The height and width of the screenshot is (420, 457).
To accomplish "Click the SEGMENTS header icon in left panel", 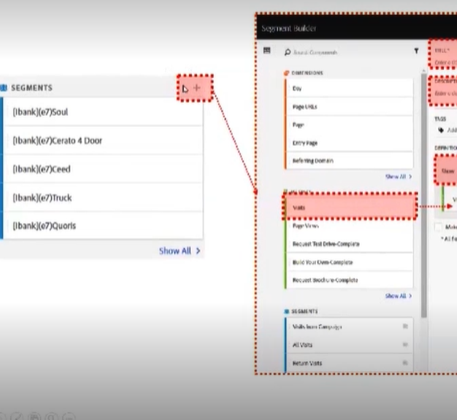I will 4,88.
